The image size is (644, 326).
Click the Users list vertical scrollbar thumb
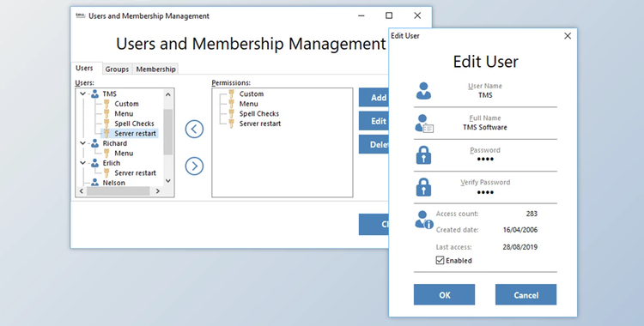pos(168,132)
